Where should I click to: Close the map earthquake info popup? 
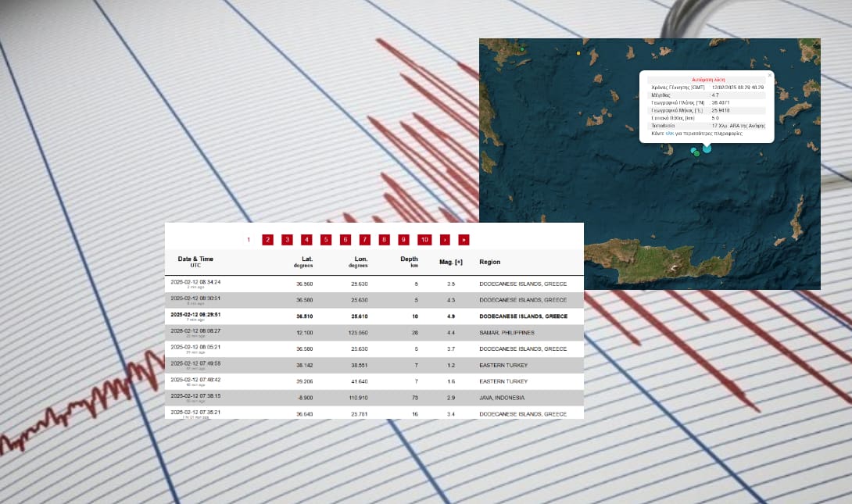coord(769,75)
